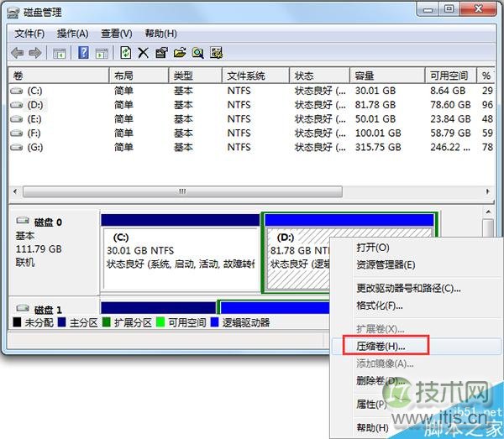
Task: Select the (C:) 30.01 GB NTFS partition block
Action: 180,252
